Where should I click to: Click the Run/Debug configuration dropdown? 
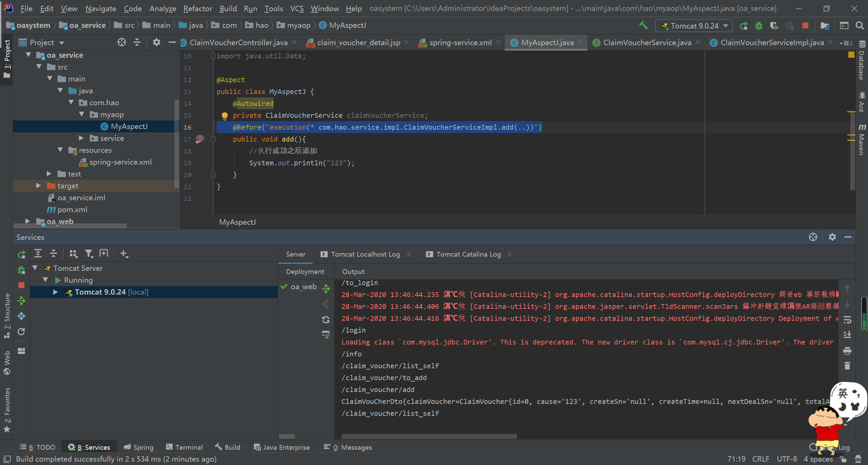(695, 25)
